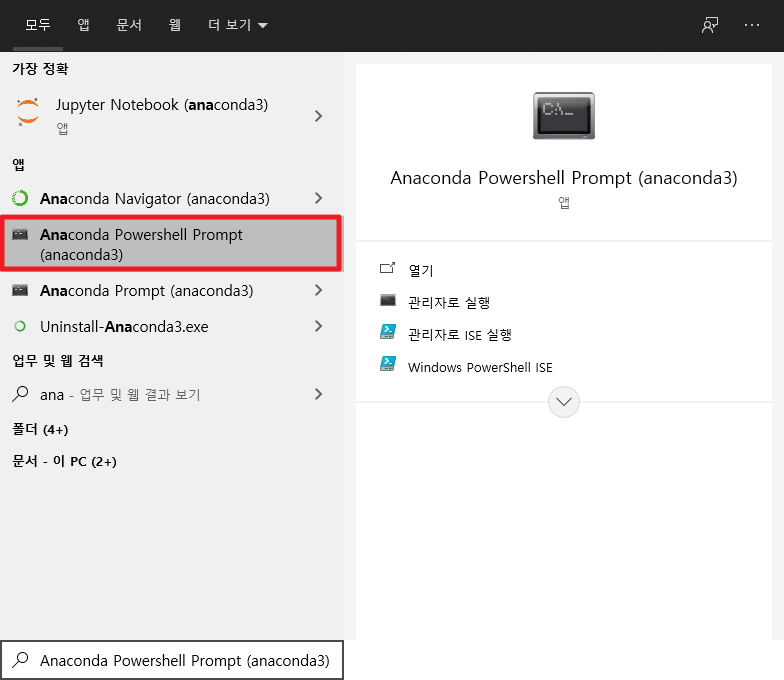Choose 관리자로 ISE 실행 action
The image size is (784, 680).
pos(460,334)
